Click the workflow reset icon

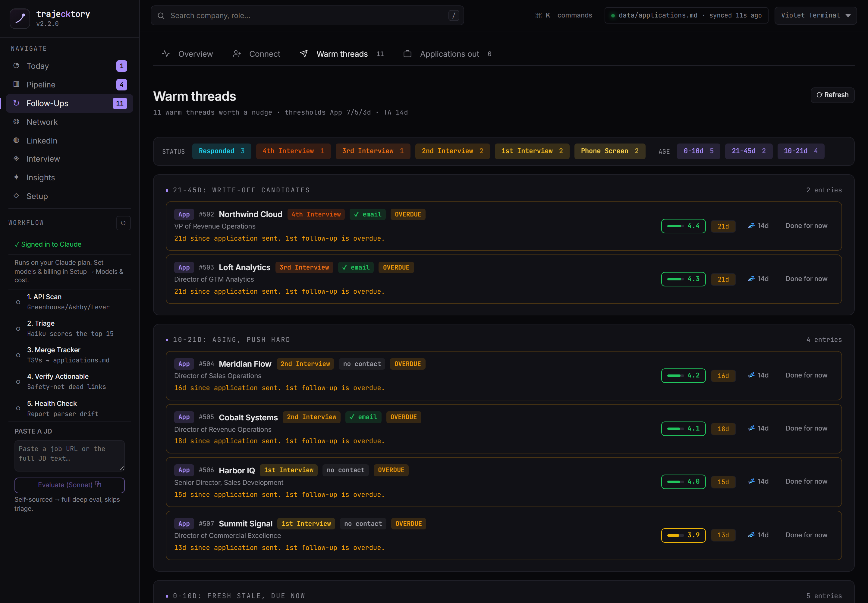pos(123,223)
